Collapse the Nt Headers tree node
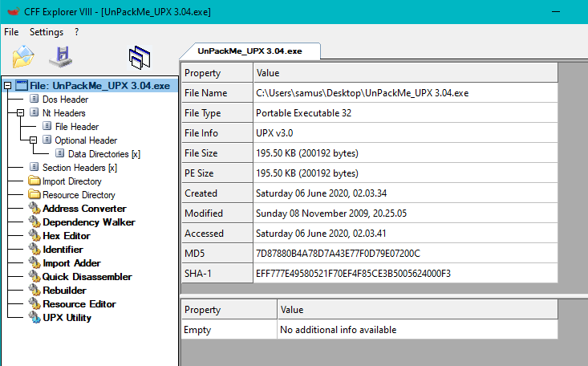 point(21,113)
